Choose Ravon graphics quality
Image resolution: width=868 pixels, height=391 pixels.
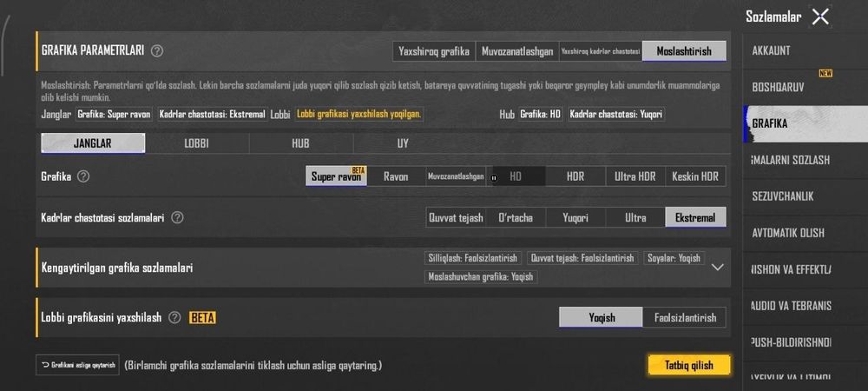[396, 176]
